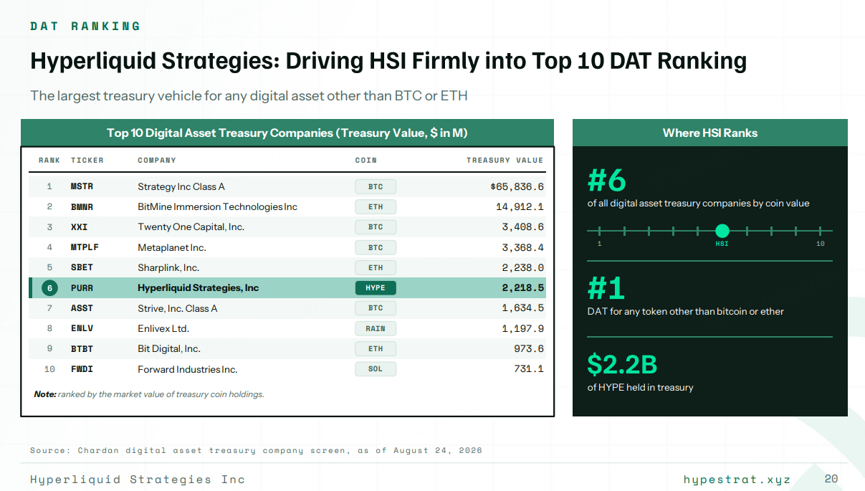The width and height of the screenshot is (865, 491).
Task: Click the BTC badge in the ASST row
Action: pos(376,308)
